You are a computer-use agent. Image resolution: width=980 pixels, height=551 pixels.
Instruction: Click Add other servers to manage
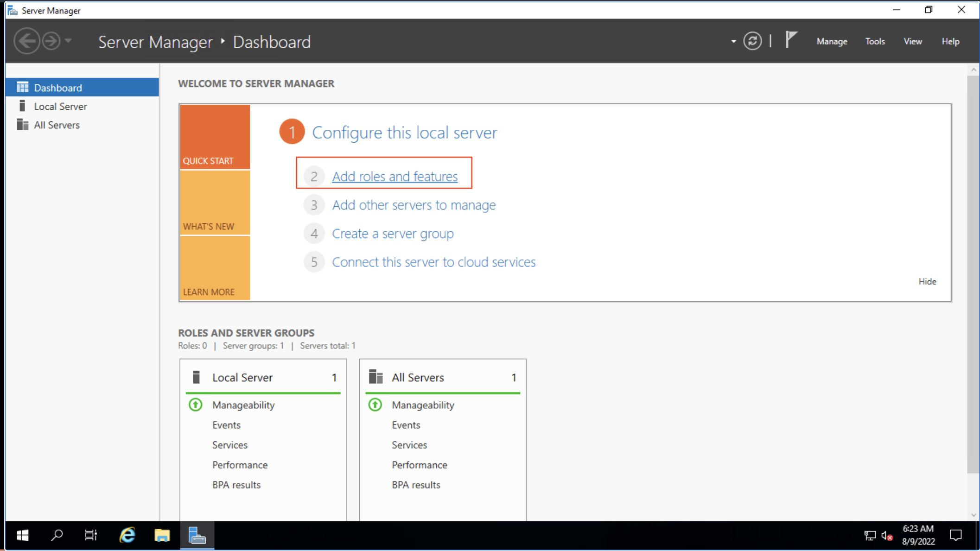click(414, 205)
